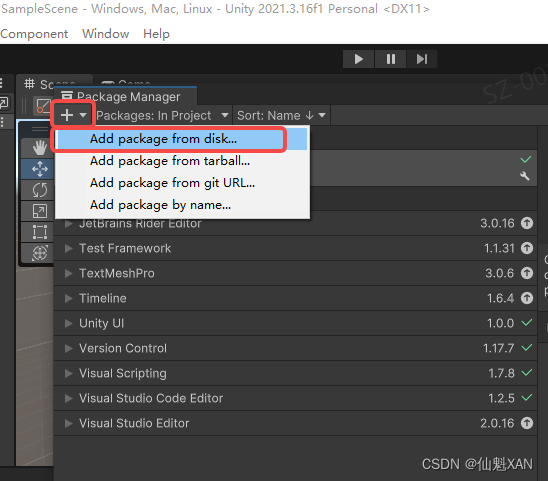Select the Visual Studio Editor package name

[x=134, y=423]
